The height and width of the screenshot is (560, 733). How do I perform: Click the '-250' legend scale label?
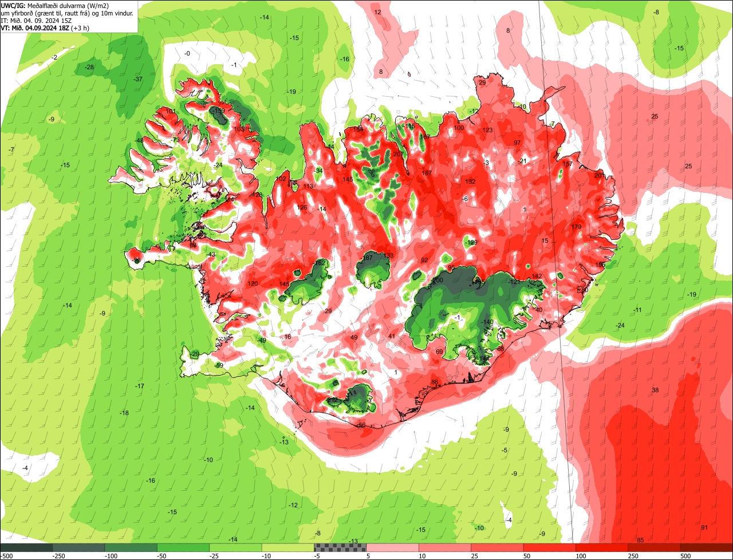(x=58, y=556)
